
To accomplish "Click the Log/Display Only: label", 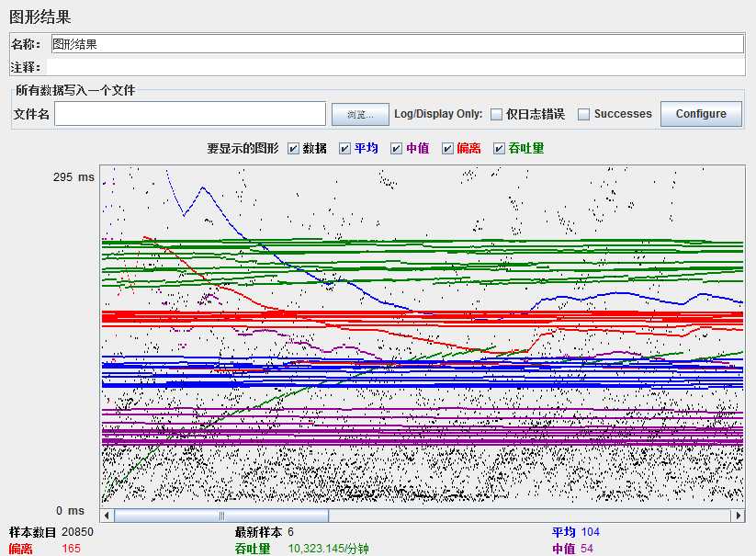I will [x=438, y=114].
